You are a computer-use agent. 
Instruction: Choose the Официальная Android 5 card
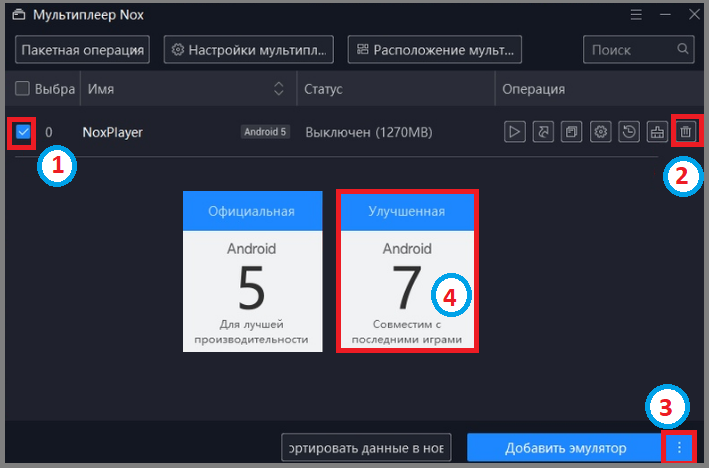[x=252, y=271]
